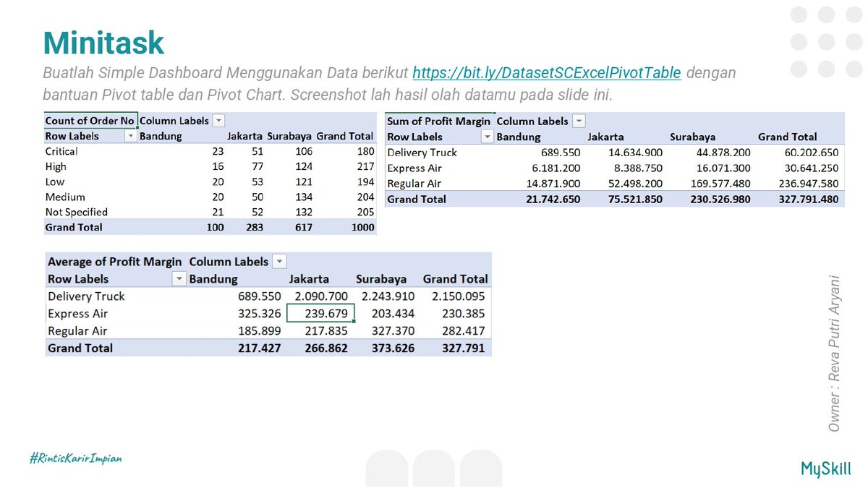Select Critical Surabaya value 106

coord(302,151)
